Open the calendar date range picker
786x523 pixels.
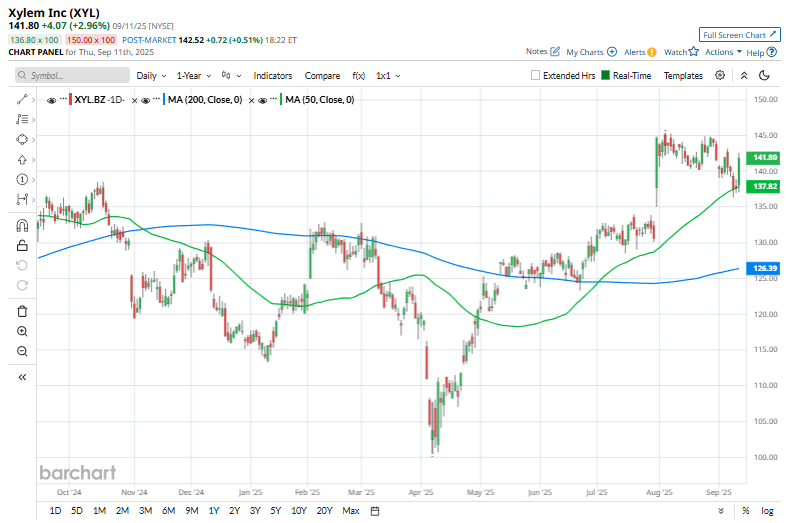point(374,511)
